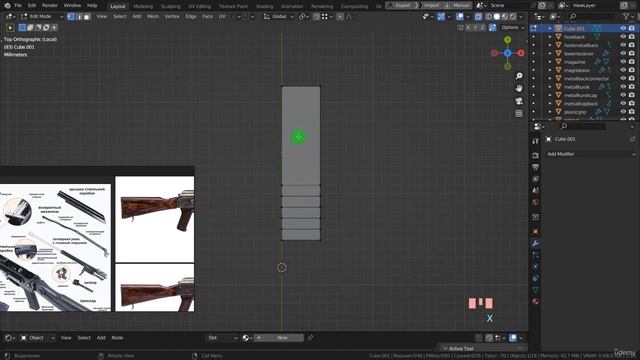Open the Slot dropdown

[x=222, y=338]
